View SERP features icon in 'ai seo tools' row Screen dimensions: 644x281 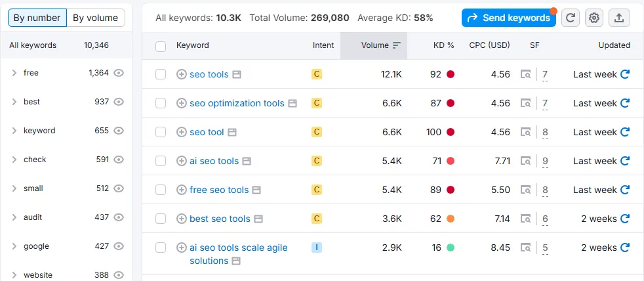click(525, 161)
